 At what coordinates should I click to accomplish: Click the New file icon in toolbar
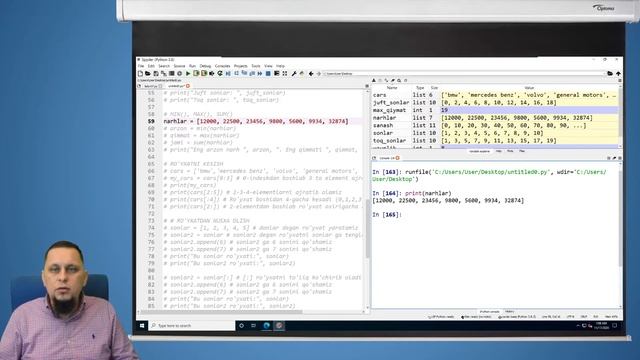[x=140, y=73]
